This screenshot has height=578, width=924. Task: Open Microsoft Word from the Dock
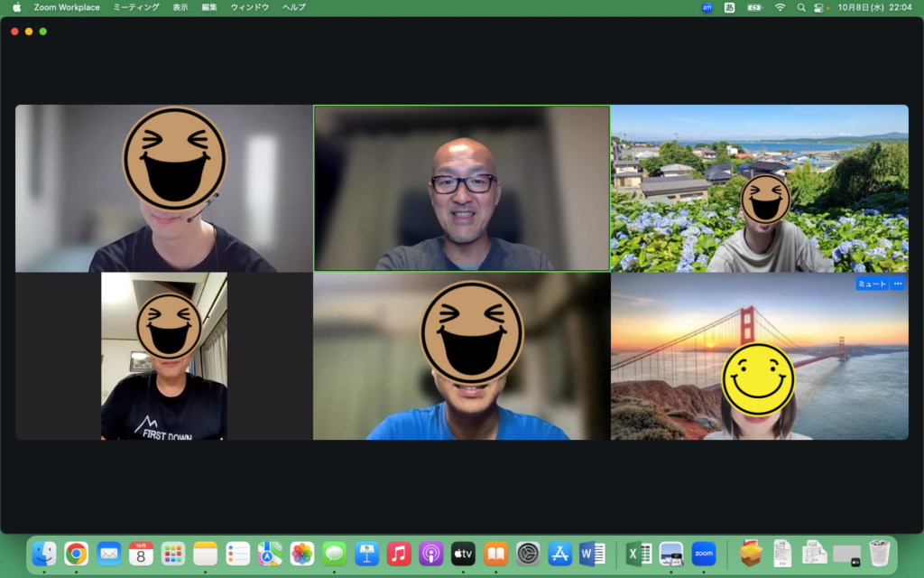pos(592,553)
